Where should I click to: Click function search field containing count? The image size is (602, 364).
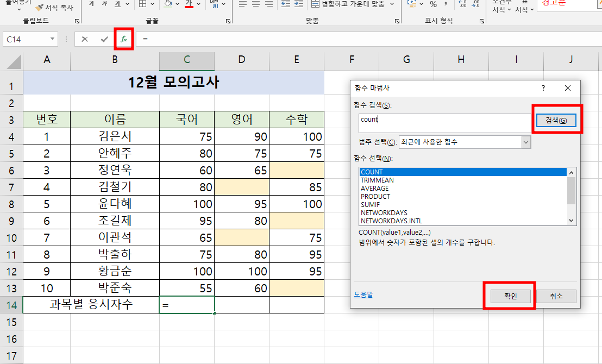(444, 123)
